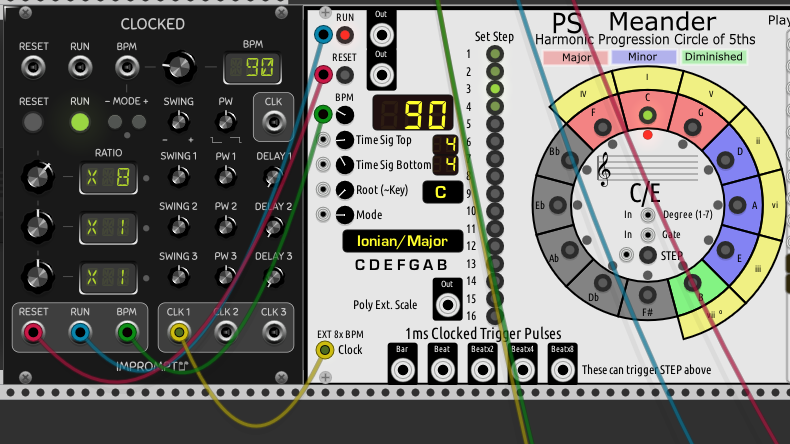Select Set Step 1 button

coord(495,54)
